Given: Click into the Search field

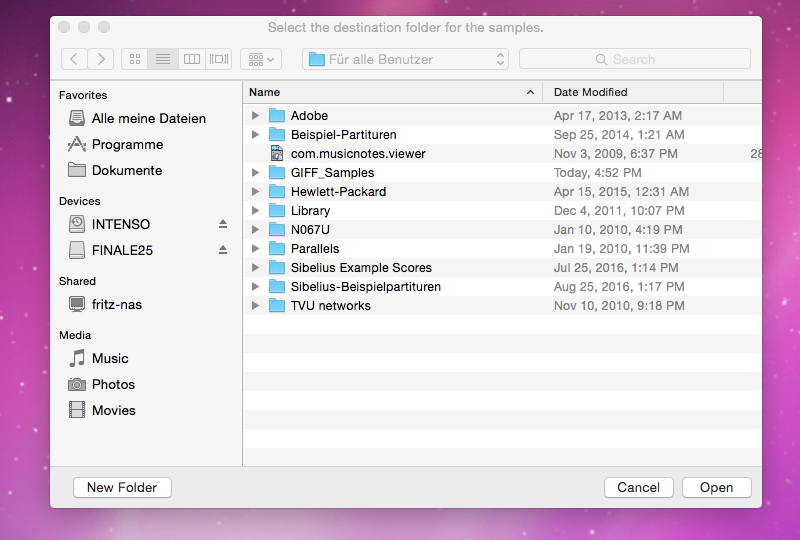Looking at the screenshot, I should 634,59.
